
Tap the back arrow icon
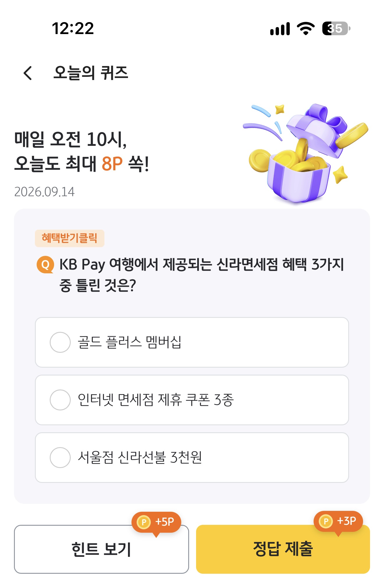coord(28,73)
